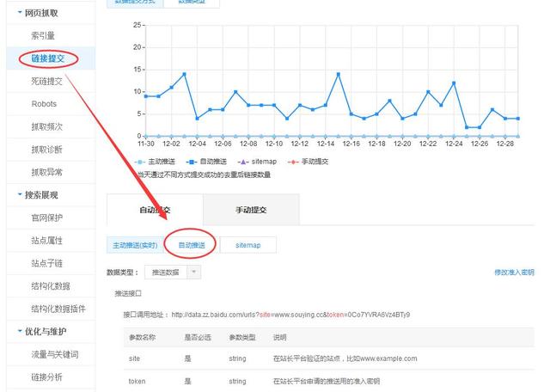Click the 搜索展现 section header
The width and height of the screenshot is (550, 392).
[x=41, y=195]
